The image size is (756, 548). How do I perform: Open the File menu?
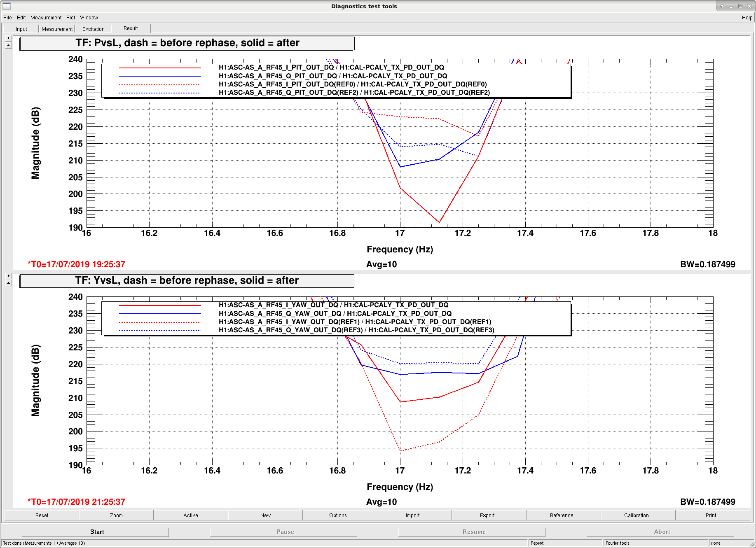(x=7, y=18)
